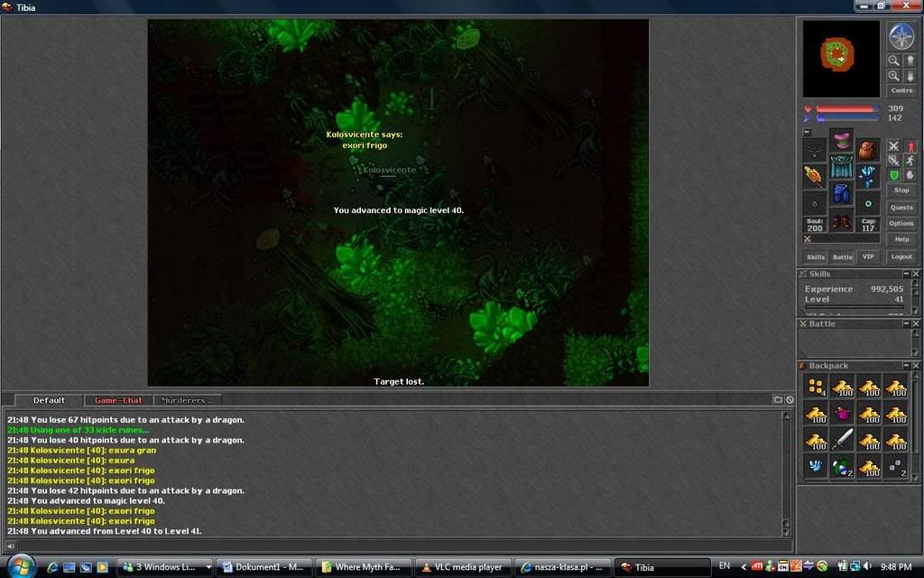This screenshot has height=578, width=924.
Task: Click the ice crystal item in the right hand slot
Action: click(868, 177)
